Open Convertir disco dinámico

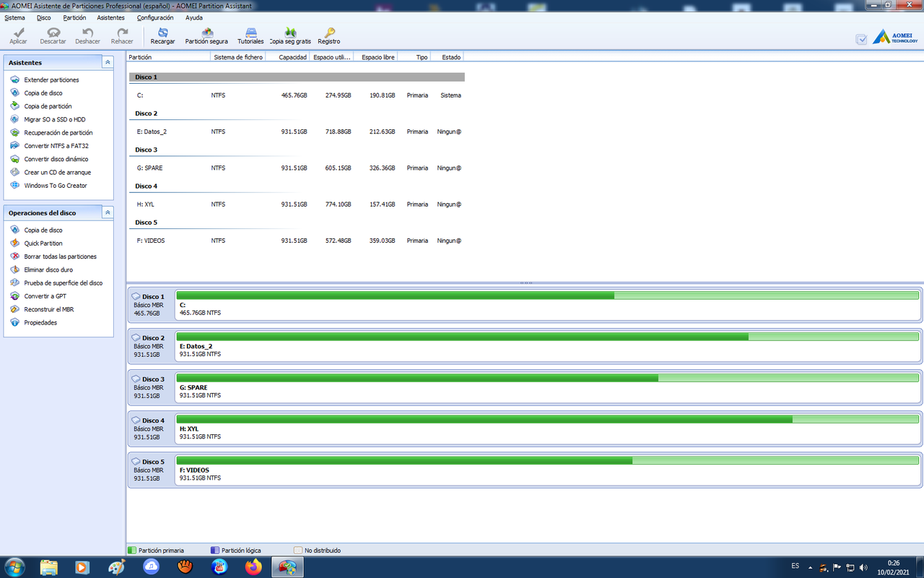click(x=56, y=159)
